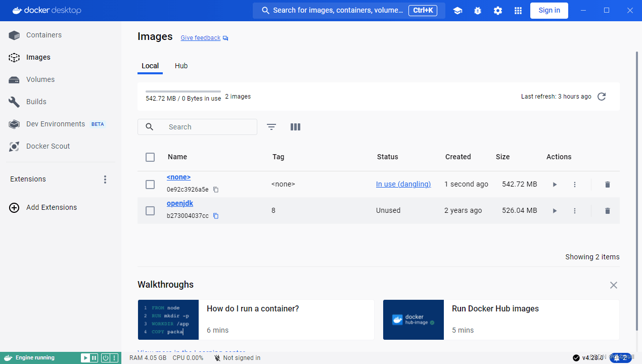This screenshot has width=642, height=364.
Task: Open engine more options in status bar
Action: click(x=114, y=358)
